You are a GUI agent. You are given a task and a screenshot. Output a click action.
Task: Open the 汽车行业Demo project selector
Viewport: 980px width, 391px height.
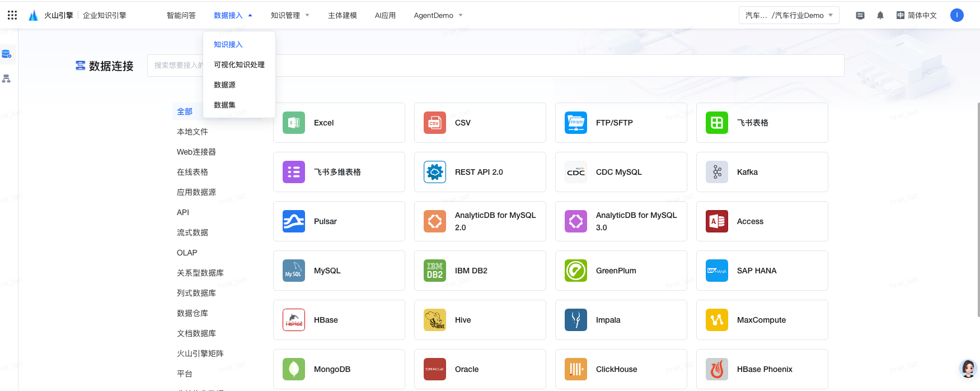click(x=789, y=16)
